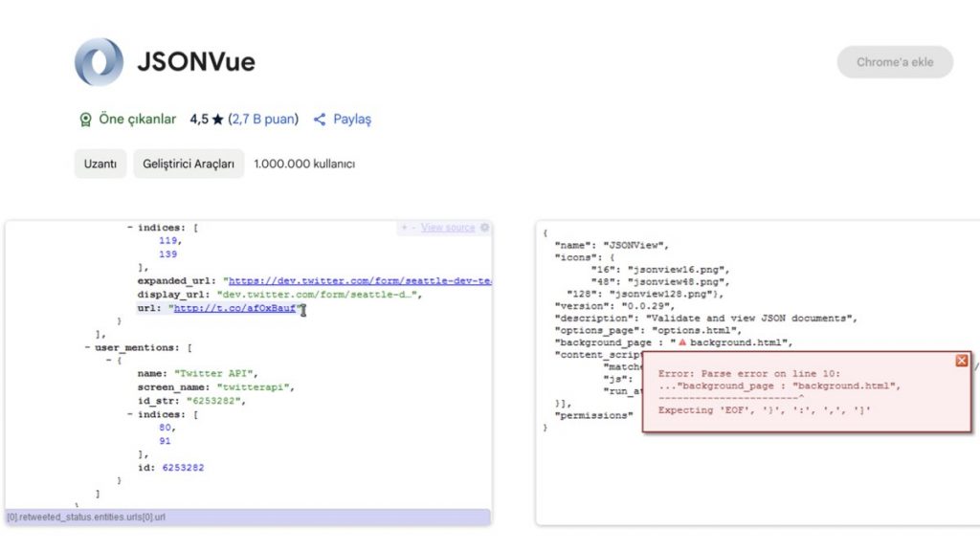Viewport: 980px width, 551px height.
Task: Click the index value 139
Action: click(167, 254)
